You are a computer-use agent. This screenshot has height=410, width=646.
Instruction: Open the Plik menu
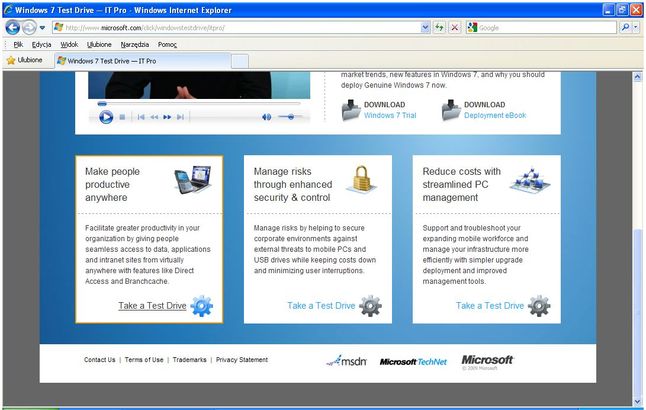[x=18, y=45]
